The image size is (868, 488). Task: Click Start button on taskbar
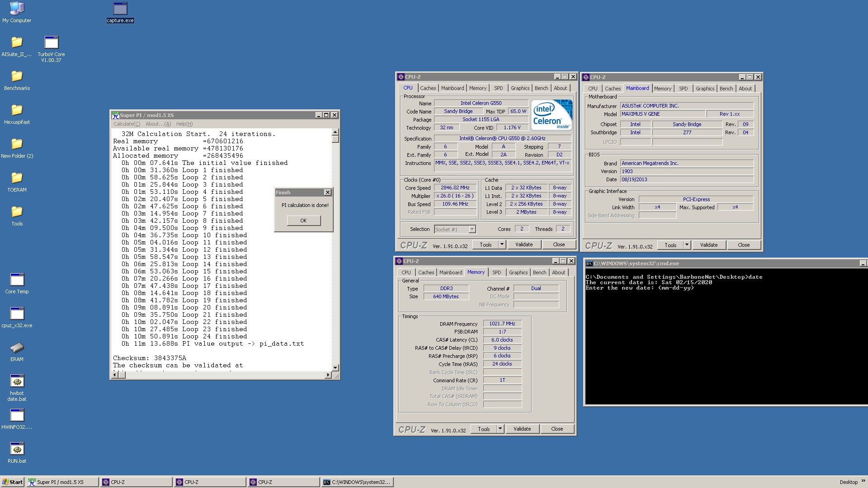12,482
